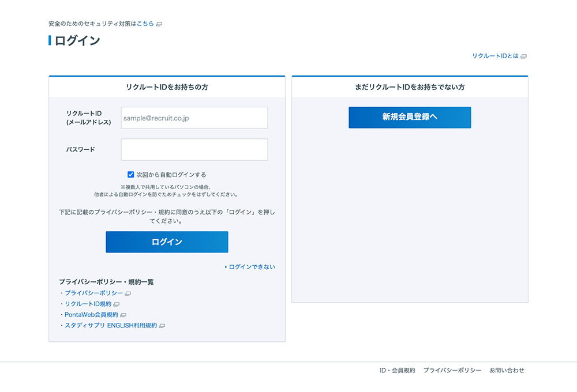Click the new-window icon after リクルートIDとは
Screen dimensions: 577x392
pos(524,56)
